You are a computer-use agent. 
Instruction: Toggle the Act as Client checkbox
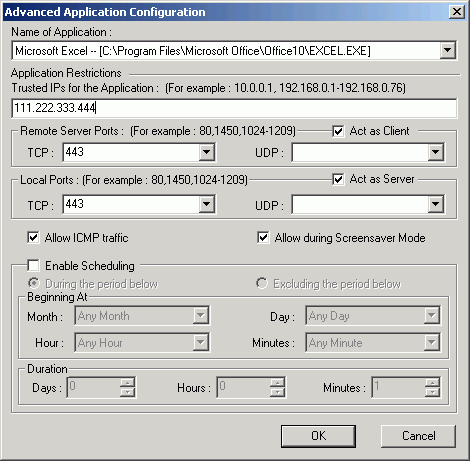pos(338,131)
